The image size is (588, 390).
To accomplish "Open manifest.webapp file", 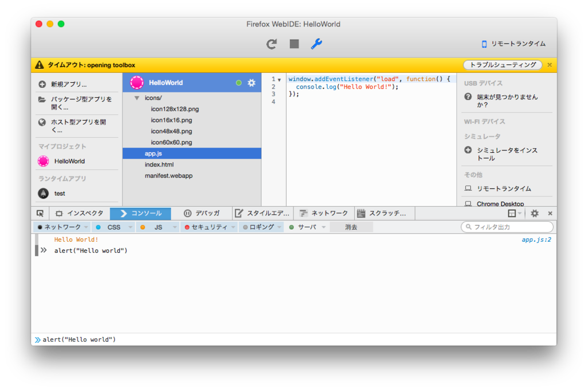I will coord(169,176).
